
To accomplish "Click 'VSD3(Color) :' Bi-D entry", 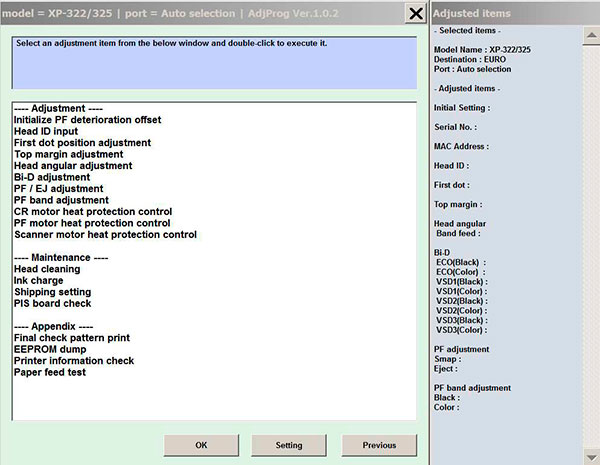I will click(x=462, y=330).
